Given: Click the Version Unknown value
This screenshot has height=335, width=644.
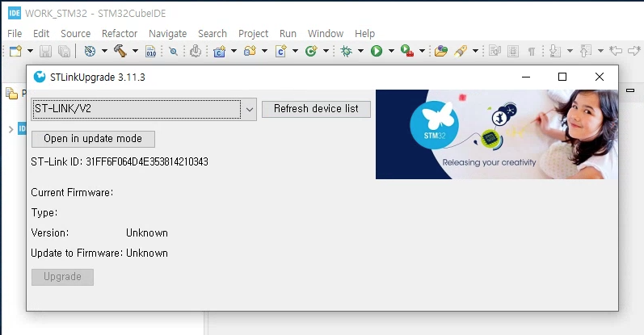Looking at the screenshot, I should point(147,233).
